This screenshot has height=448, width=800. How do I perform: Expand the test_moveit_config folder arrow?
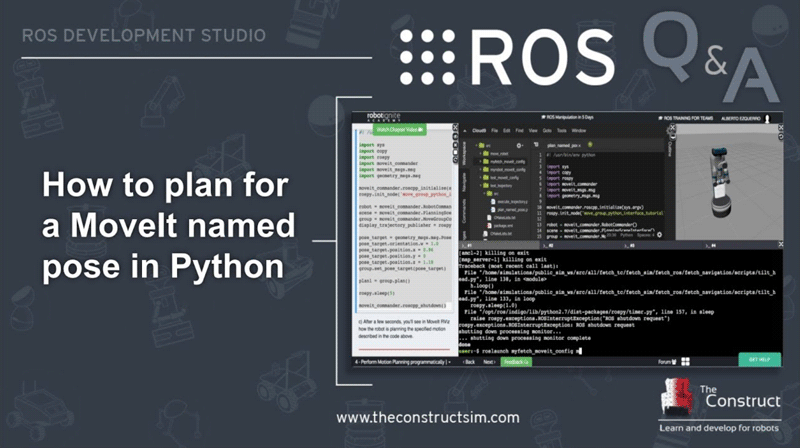(x=480, y=178)
